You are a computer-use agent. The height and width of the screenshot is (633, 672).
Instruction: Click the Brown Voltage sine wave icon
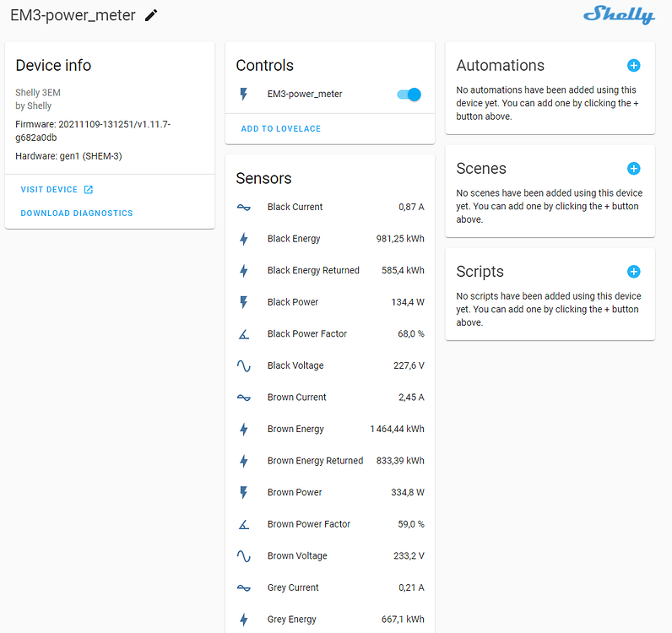coord(244,556)
